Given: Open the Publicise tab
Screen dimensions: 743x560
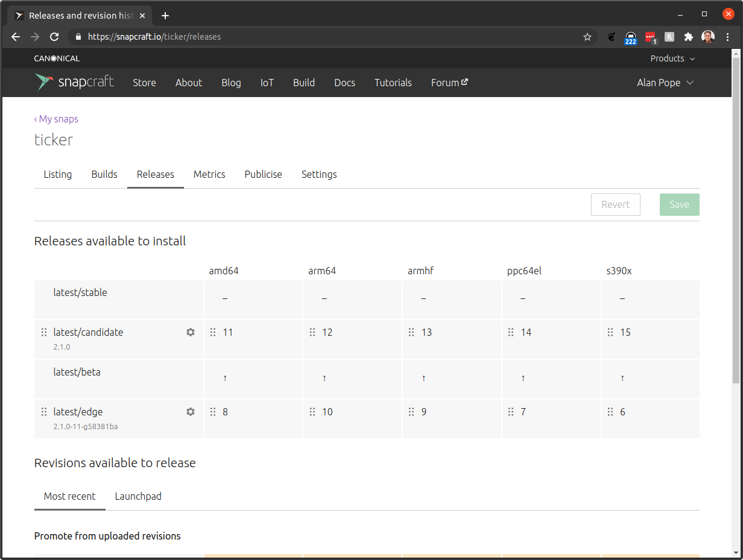Looking at the screenshot, I should (x=264, y=174).
